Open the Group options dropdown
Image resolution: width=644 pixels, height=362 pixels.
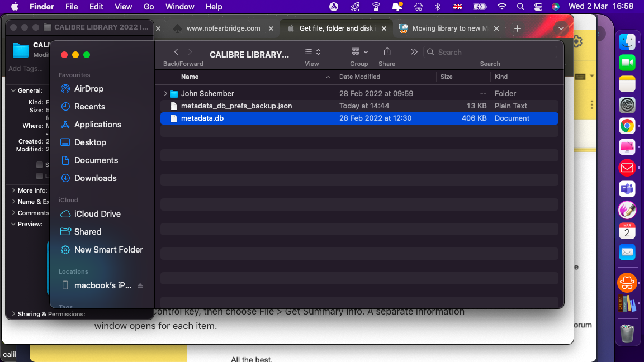(359, 52)
